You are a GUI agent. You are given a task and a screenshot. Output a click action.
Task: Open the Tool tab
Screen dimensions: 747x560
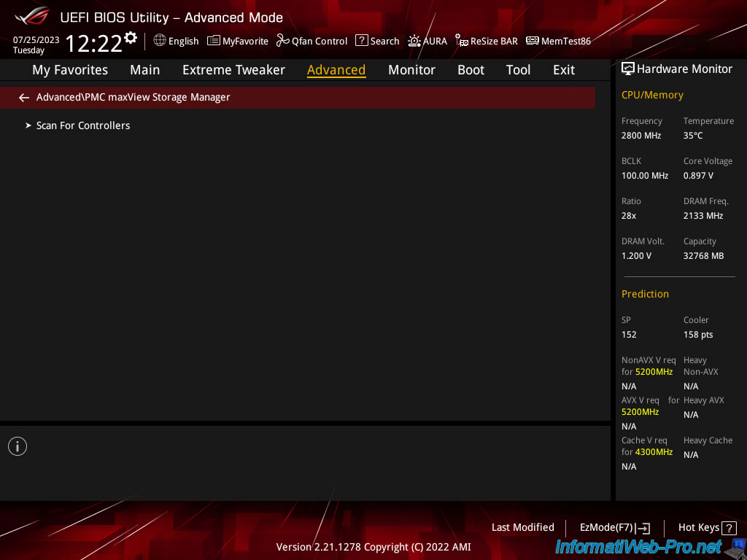519,70
